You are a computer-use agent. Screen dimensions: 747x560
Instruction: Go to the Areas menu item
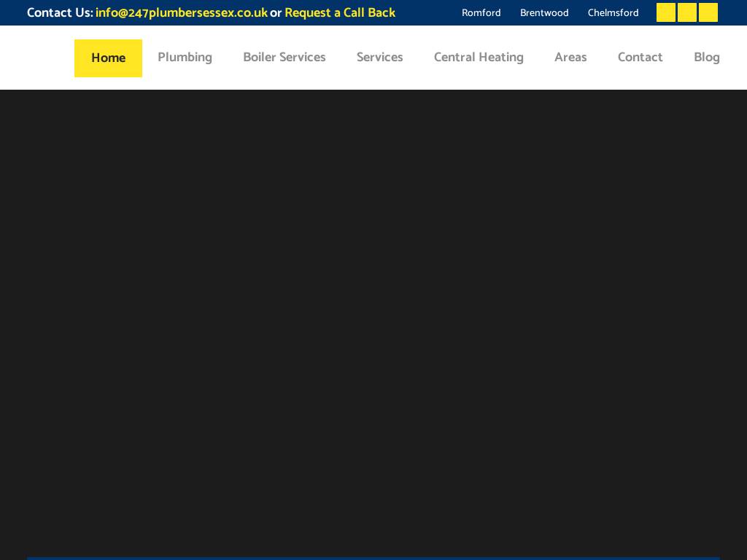[570, 58]
